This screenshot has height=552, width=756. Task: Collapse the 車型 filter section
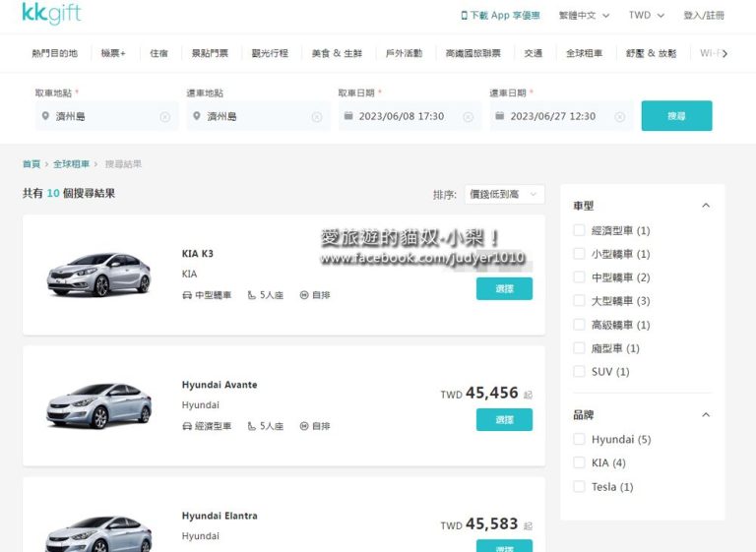click(705, 206)
